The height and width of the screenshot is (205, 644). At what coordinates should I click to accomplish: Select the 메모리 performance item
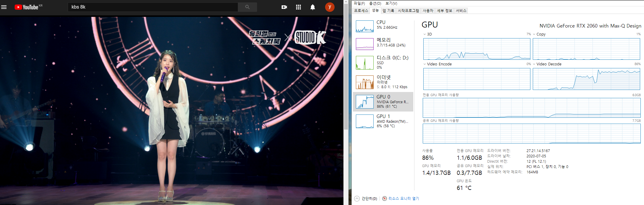pos(383,44)
